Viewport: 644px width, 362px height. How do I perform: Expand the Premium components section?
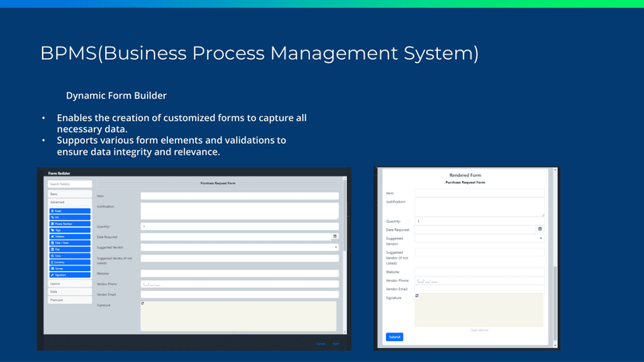(69, 299)
